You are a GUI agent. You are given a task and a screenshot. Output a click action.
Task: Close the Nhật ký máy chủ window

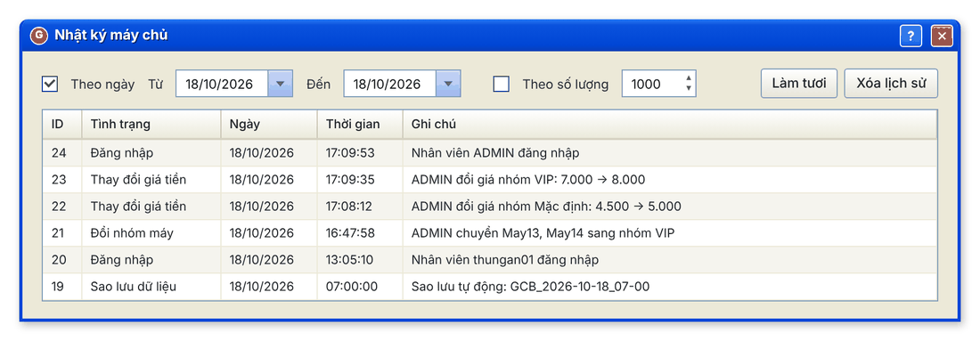[942, 37]
